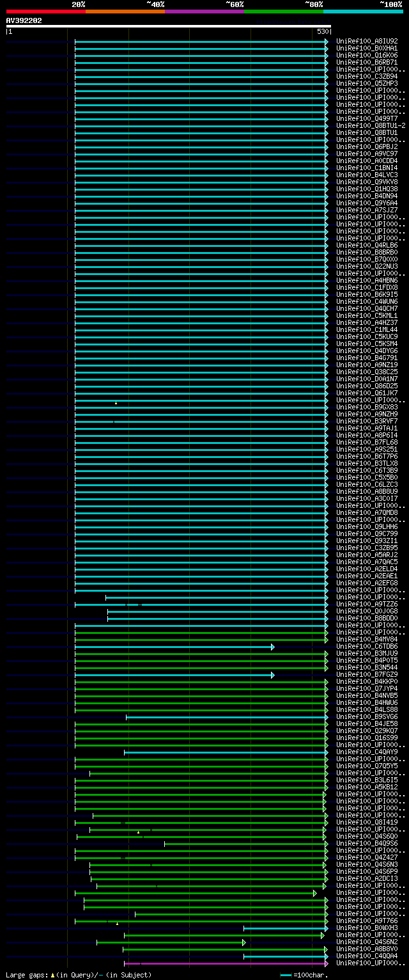Viewport: 409px width, 980px height.
Task: Select the UniRef100_C5KML1 label
Action: (367, 315)
